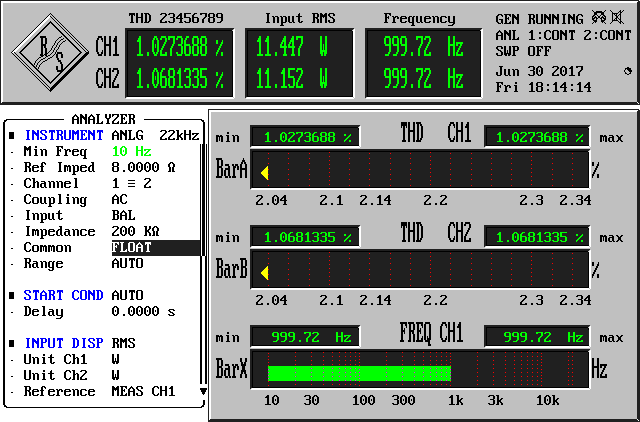Click THD CH2 max value box
The width and height of the screenshot is (640, 422).
[537, 237]
